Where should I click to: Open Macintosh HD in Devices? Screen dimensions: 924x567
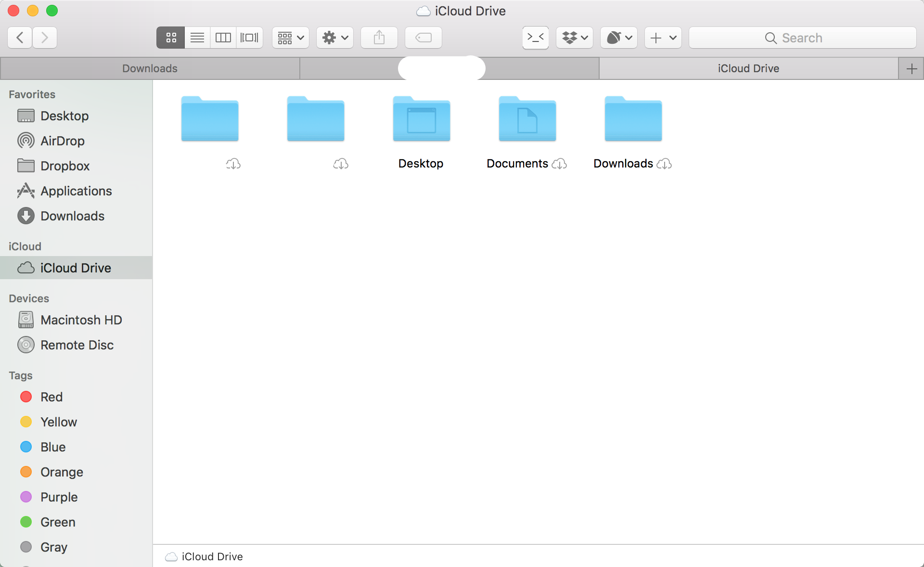pos(76,320)
